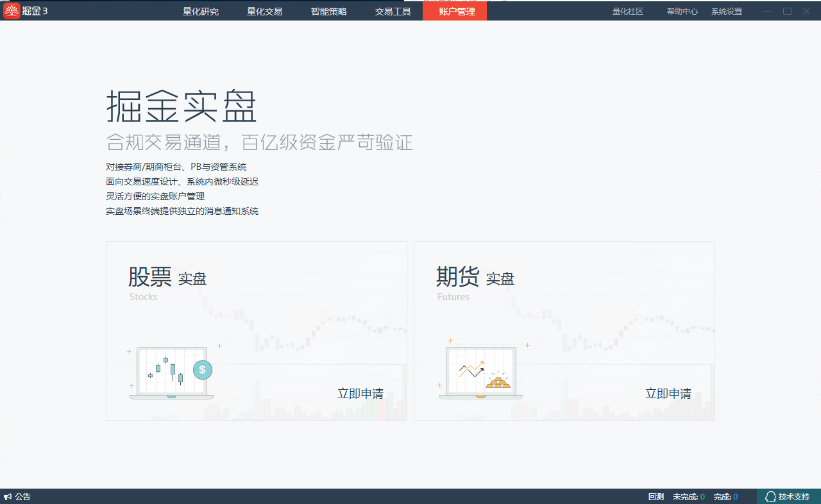Screen dimensions: 821x504
Task: Select the 账户管理 tab
Action: tap(455, 12)
